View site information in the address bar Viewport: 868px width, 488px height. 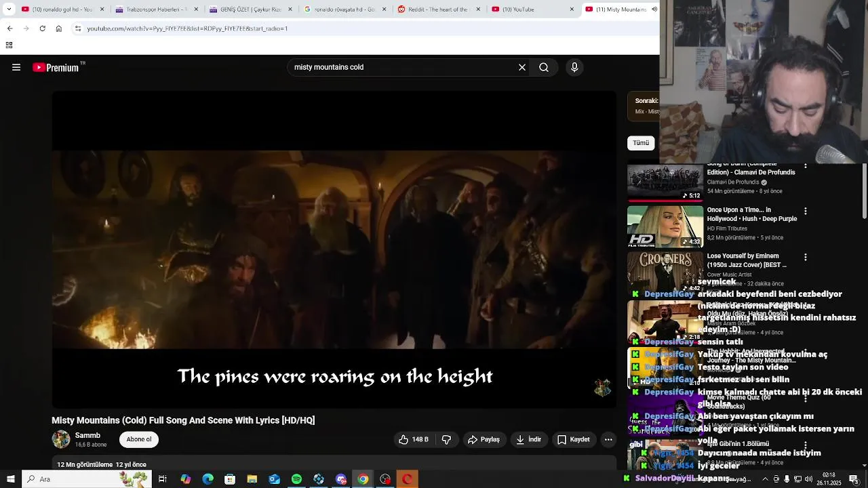pyautogui.click(x=78, y=28)
